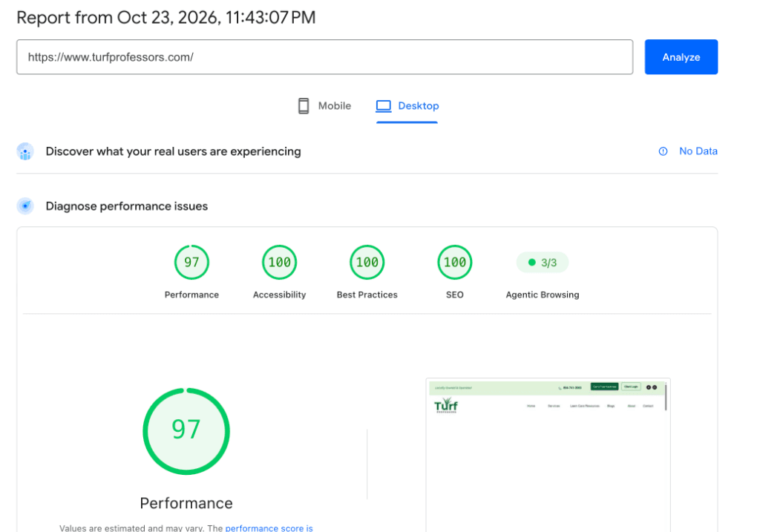Click the large Performance heading

coord(186,503)
